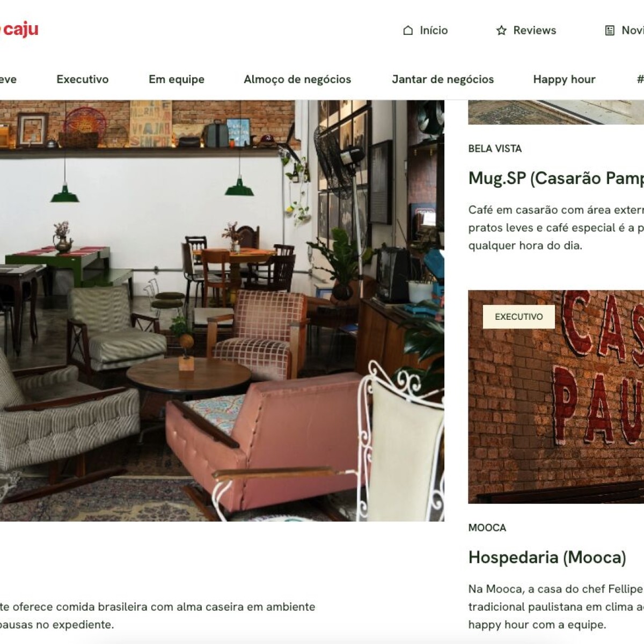Screen dimensions: 644x644
Task: Click the newspaper icon in the top navigation
Action: [x=610, y=31]
